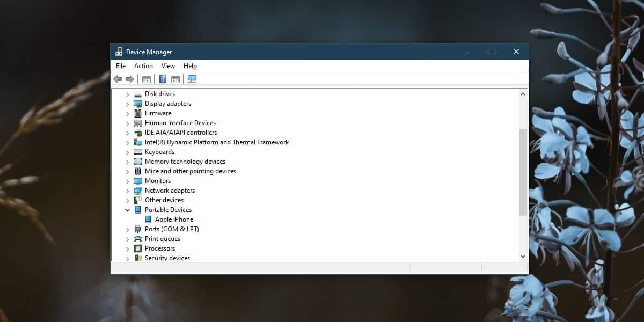Expand the Monitors node
644x322 pixels.
click(x=127, y=181)
